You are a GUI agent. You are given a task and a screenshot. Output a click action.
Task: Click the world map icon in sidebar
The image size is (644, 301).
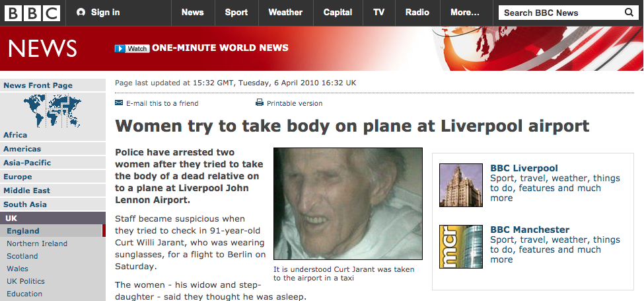(52, 110)
